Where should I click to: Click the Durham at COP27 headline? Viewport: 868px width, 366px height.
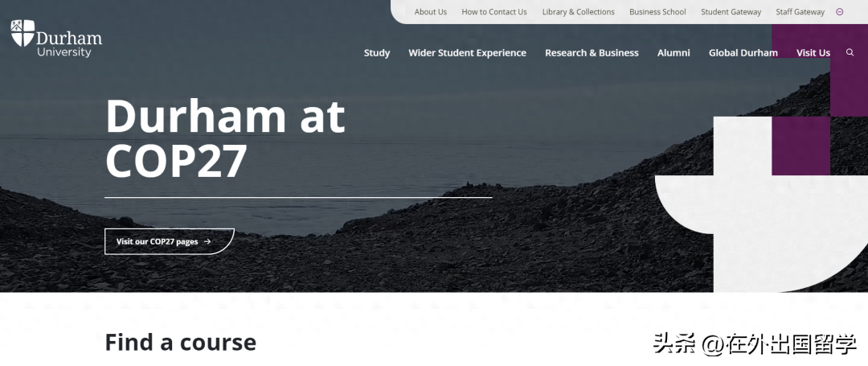(225, 138)
